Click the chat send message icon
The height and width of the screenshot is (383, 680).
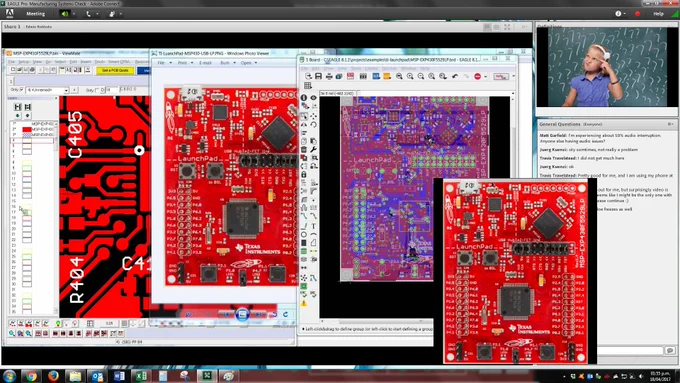point(670,350)
